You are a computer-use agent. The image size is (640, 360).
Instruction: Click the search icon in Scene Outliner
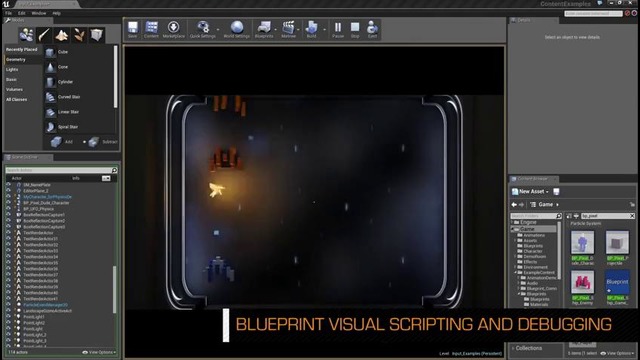coord(114,170)
